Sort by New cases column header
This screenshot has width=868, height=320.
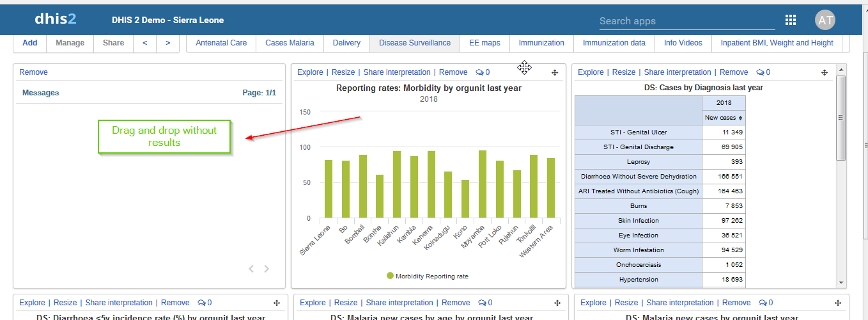(x=723, y=118)
